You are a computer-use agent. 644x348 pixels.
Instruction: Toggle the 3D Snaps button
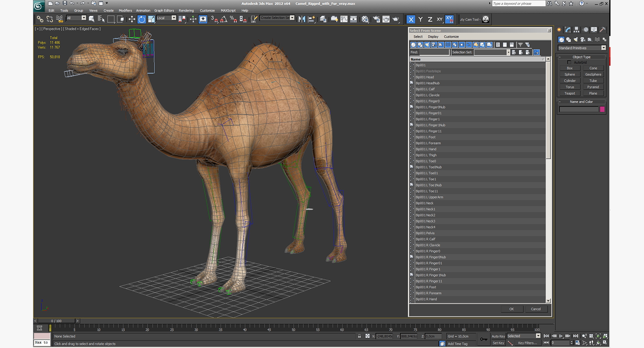pos(214,19)
